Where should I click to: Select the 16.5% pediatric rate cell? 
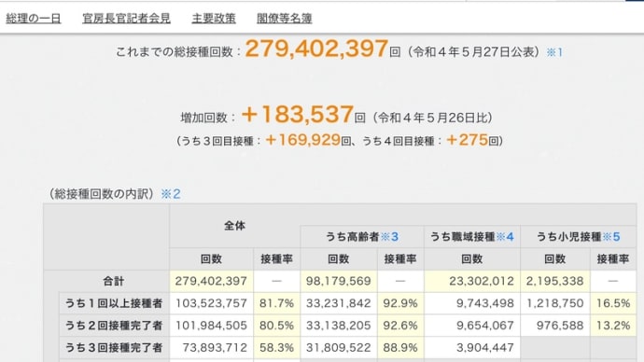613,303
